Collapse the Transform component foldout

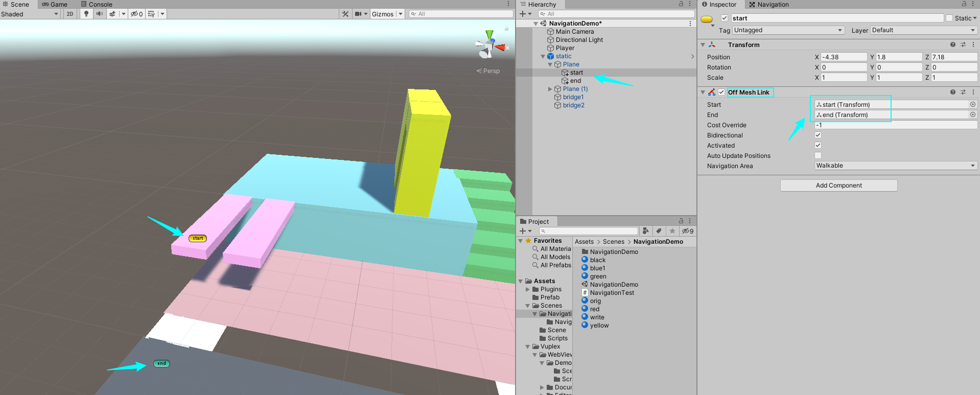click(703, 44)
